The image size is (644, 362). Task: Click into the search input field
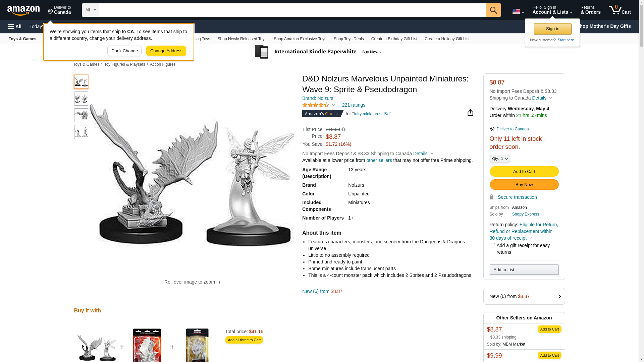coord(292,10)
